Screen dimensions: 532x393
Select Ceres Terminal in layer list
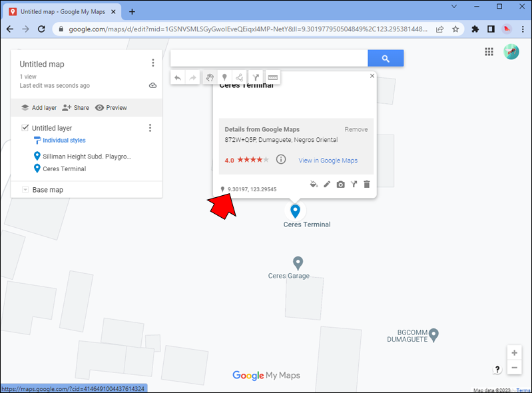pyautogui.click(x=60, y=169)
